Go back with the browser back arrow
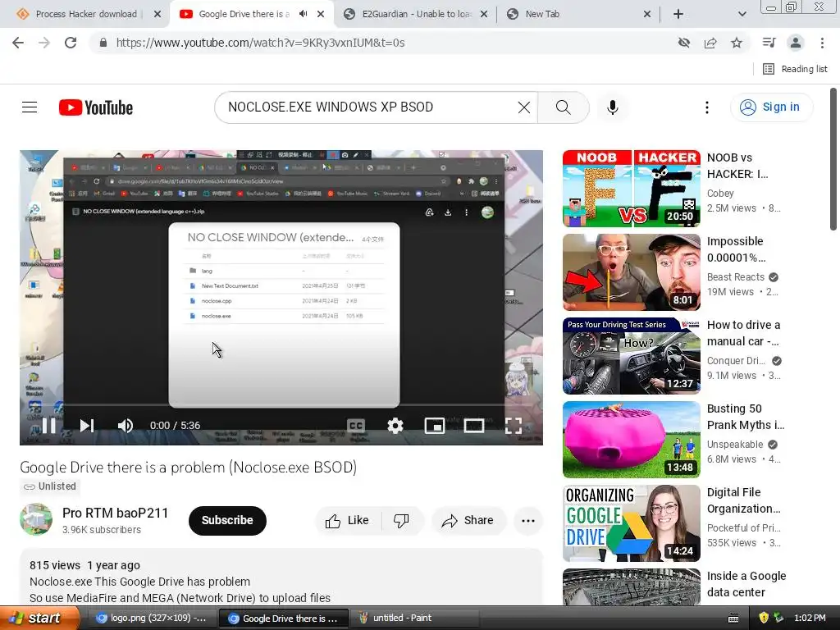Viewport: 840px width, 630px height. coord(18,43)
